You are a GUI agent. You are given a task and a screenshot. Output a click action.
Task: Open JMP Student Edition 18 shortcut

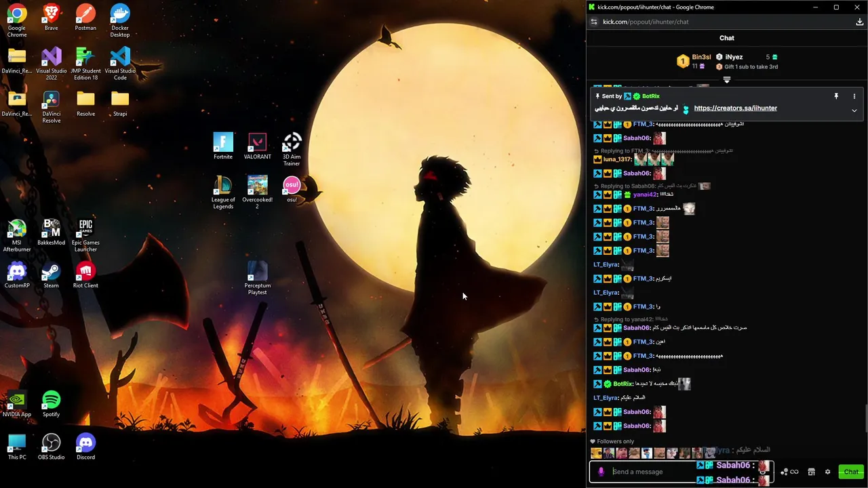pyautogui.click(x=85, y=64)
